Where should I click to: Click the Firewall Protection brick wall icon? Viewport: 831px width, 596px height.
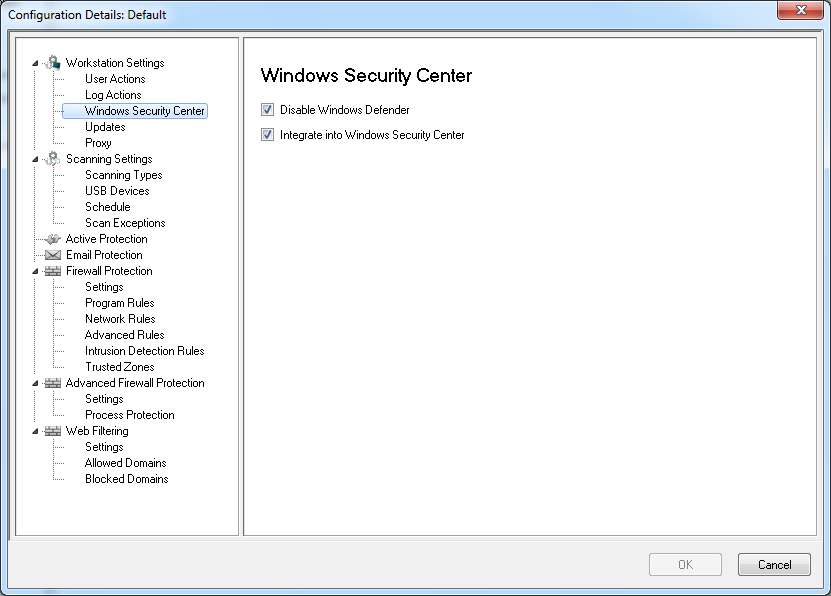tap(53, 271)
